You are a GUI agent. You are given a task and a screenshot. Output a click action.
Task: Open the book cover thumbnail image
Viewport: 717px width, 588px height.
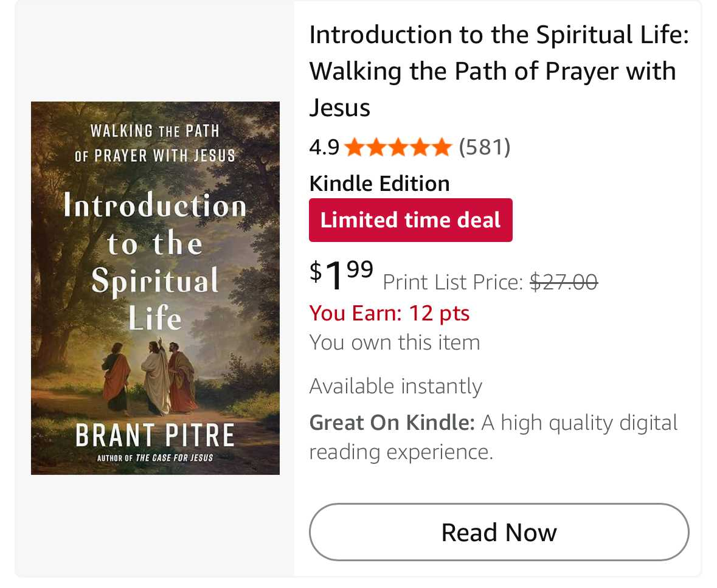tap(155, 288)
